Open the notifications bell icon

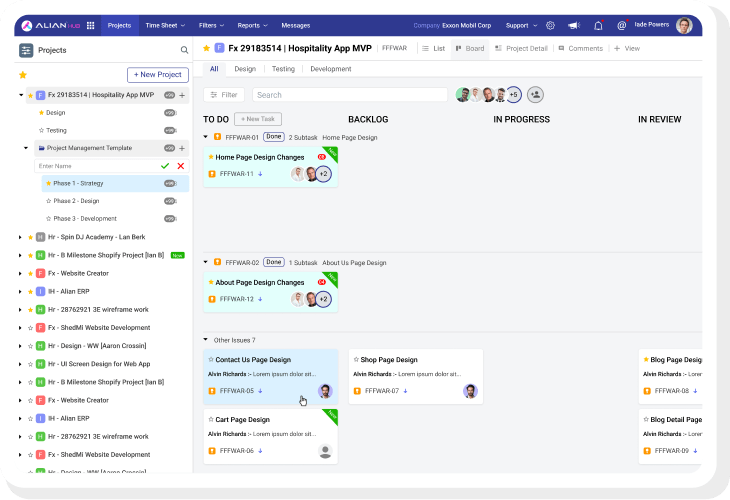pyautogui.click(x=598, y=26)
